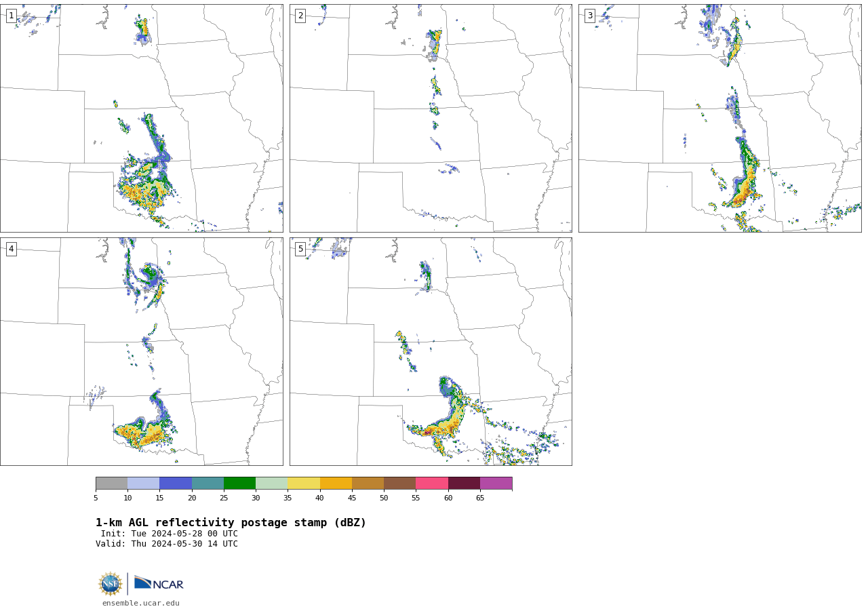
Task: Click the dark brown 50-55 dBZ swatch
Action: click(400, 484)
